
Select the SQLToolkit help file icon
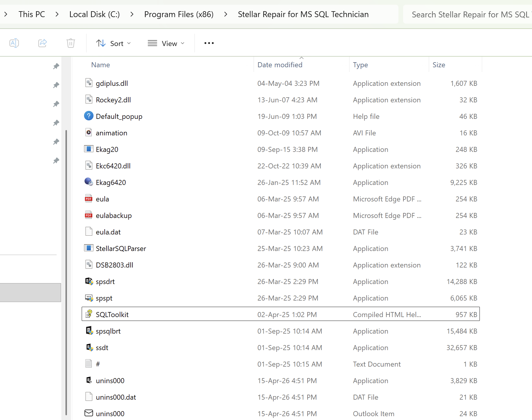coord(89,314)
